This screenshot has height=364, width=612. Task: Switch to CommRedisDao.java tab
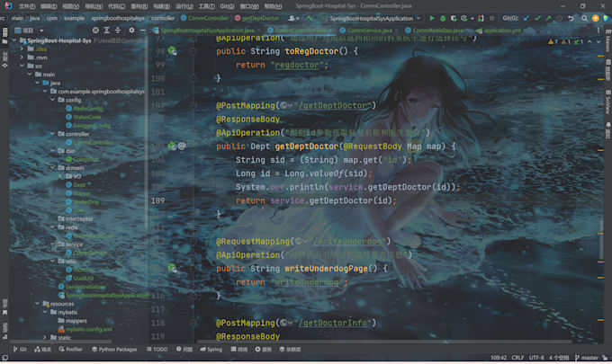pos(434,30)
